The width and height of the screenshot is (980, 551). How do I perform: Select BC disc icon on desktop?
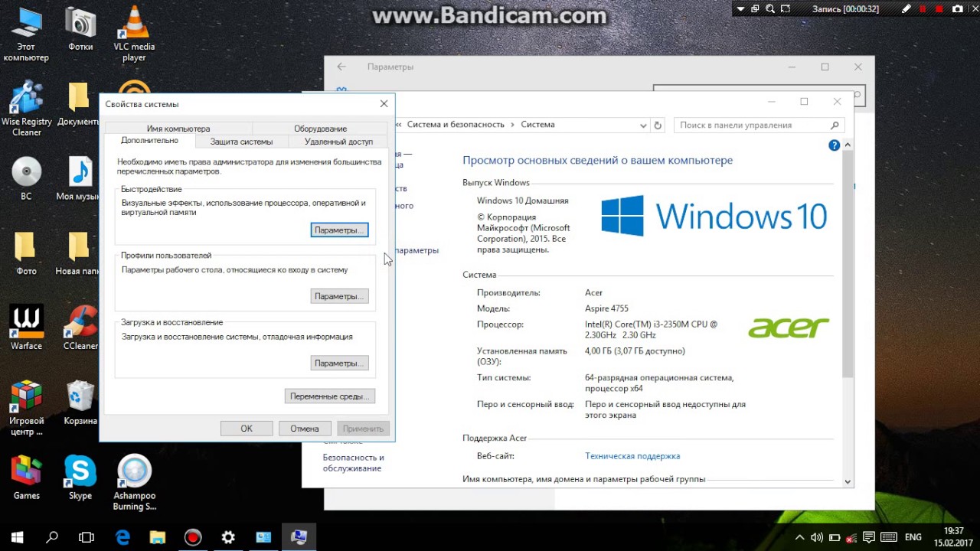(x=26, y=180)
